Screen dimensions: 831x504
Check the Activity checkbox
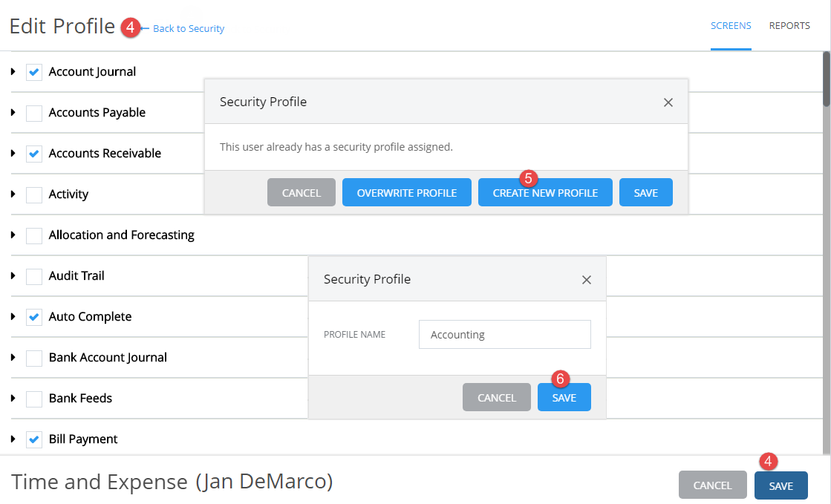point(34,194)
